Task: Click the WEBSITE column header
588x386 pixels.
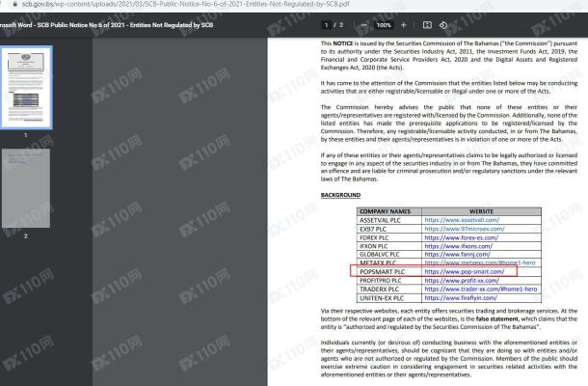Action: tap(481, 211)
